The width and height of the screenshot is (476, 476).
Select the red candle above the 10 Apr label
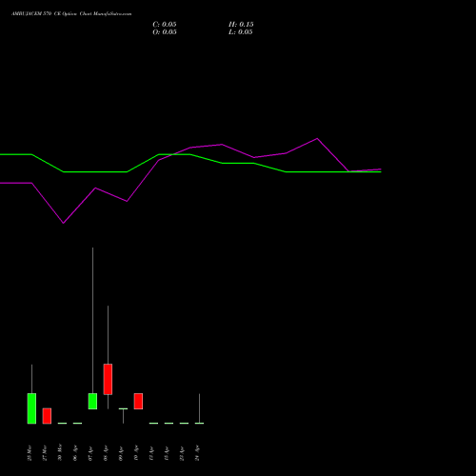(138, 401)
